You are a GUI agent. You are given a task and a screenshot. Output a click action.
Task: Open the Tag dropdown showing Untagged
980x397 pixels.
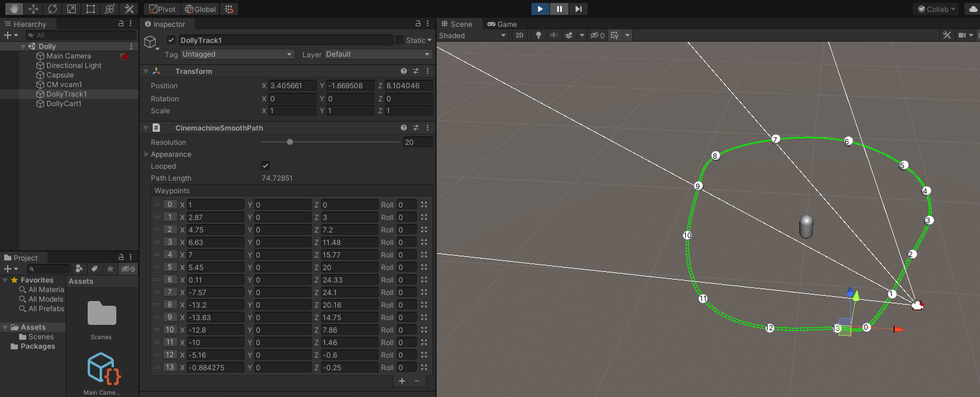coord(237,54)
